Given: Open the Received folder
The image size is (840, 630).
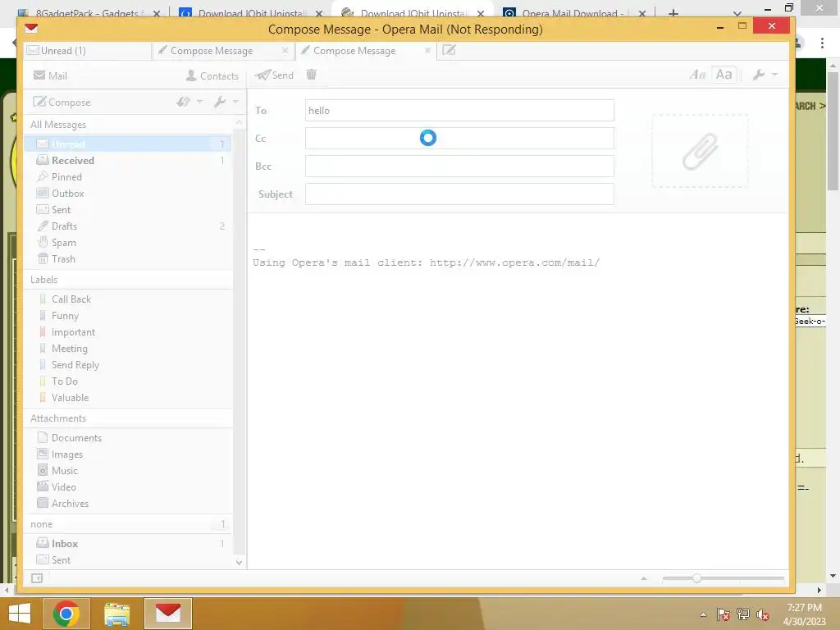Looking at the screenshot, I should 128,160.
